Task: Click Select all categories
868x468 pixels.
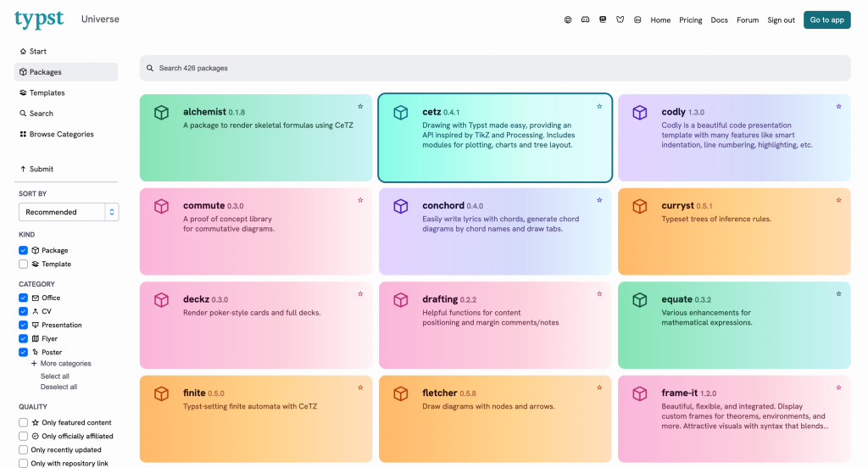Action: [x=55, y=376]
